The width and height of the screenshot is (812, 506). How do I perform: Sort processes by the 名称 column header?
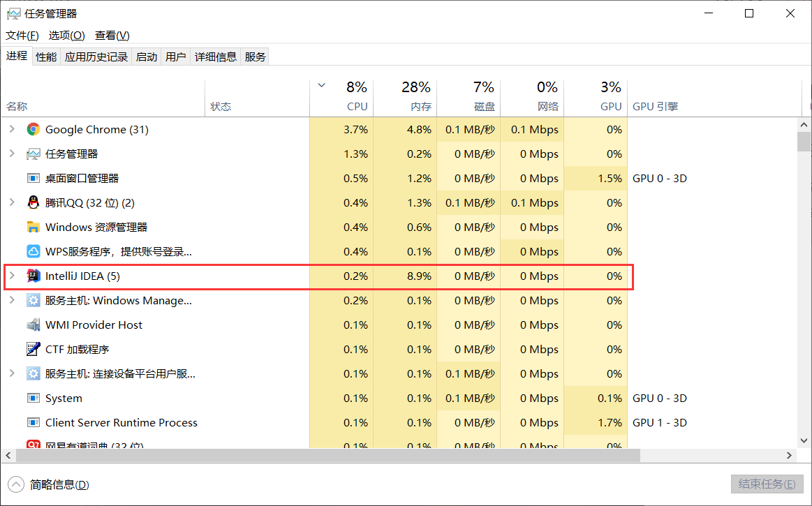tap(103, 98)
